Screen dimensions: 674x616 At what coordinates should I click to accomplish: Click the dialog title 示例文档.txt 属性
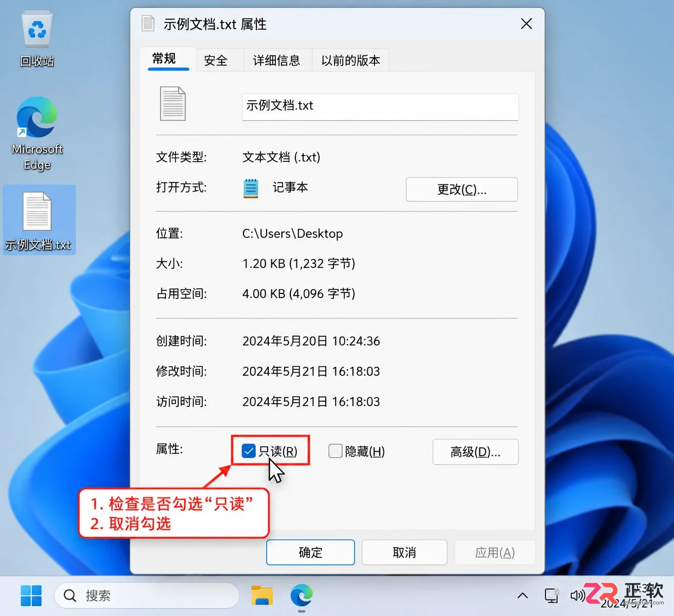click(215, 24)
